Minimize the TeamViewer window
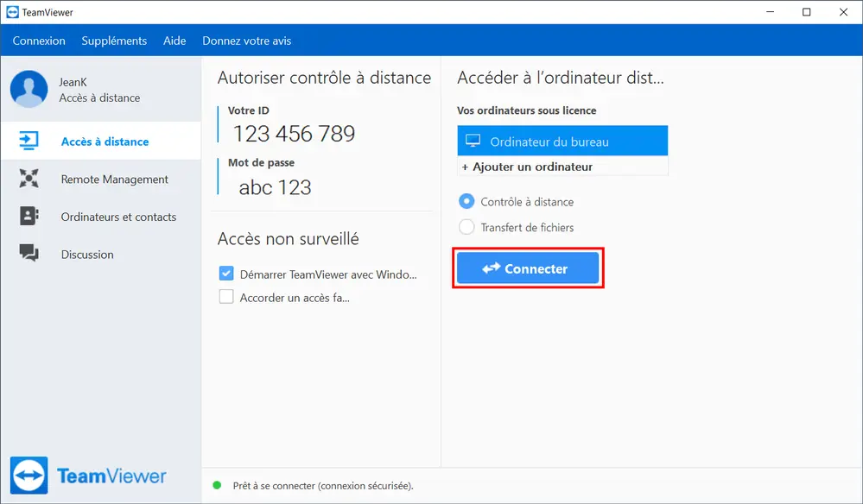Viewport: 863px width, 504px height. [x=771, y=12]
